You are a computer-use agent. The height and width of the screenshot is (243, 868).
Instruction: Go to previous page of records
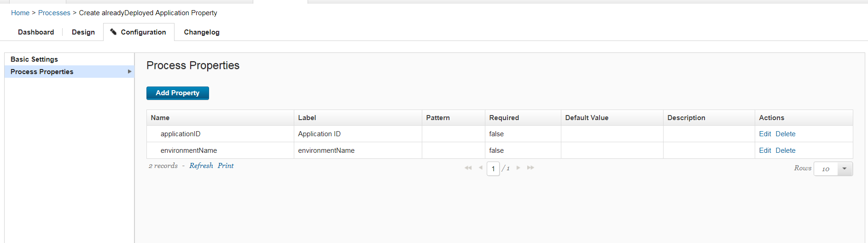click(x=481, y=168)
